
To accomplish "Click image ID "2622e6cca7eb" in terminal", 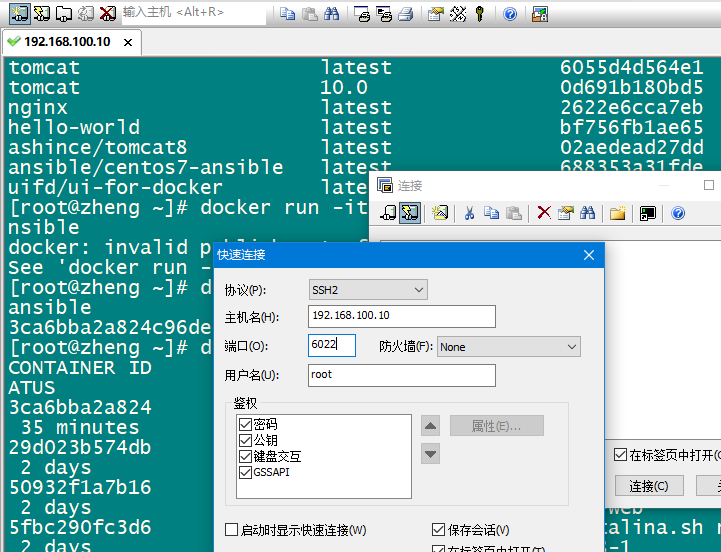I will [x=632, y=108].
